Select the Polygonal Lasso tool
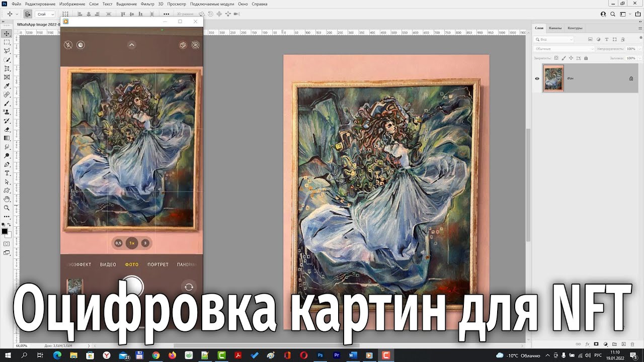The width and height of the screenshot is (644, 362). pyautogui.click(x=7, y=51)
